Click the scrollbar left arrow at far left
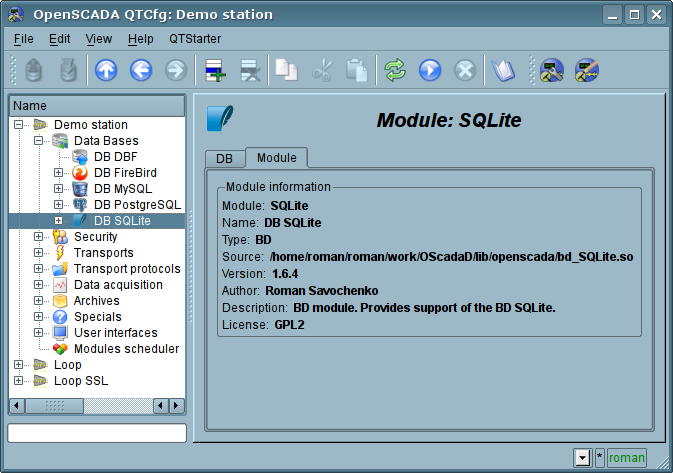This screenshot has height=473, width=673. [x=17, y=406]
